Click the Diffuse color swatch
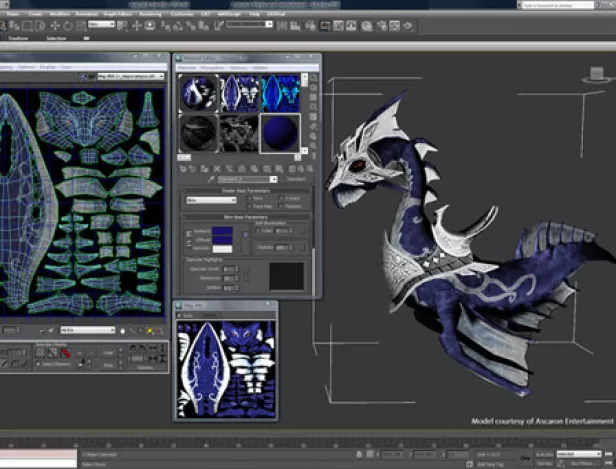616x469 pixels. [x=222, y=240]
